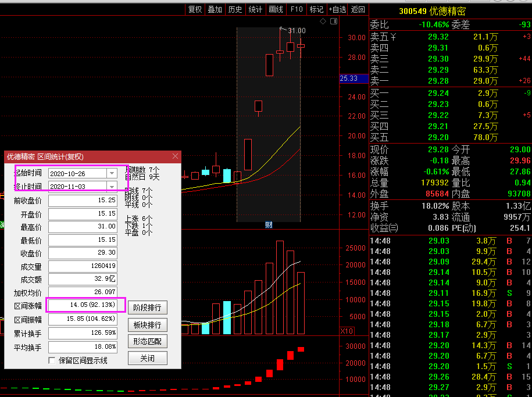Image resolution: width=532 pixels, height=397 pixels.
Task: Click the ¥ symbol beside 卖五
Action: pyautogui.click(x=393, y=36)
